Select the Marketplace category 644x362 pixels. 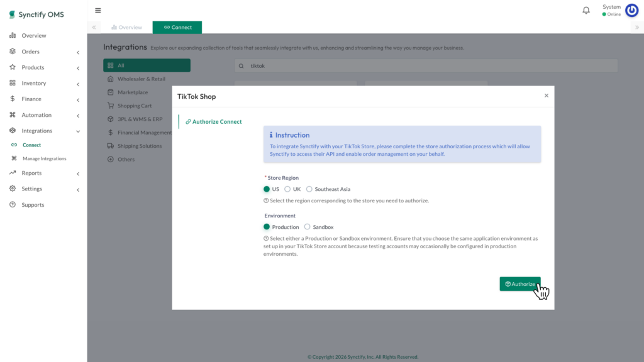pyautogui.click(x=132, y=92)
